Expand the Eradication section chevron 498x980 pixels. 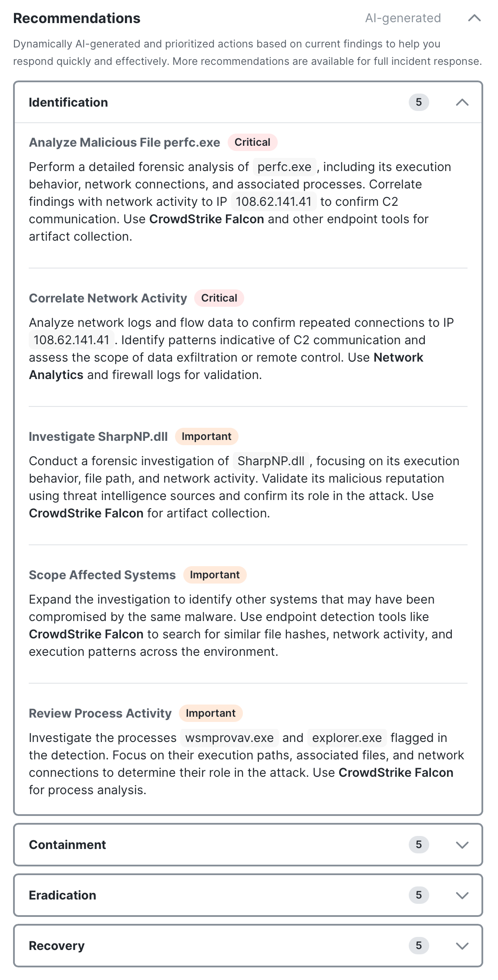coord(462,895)
